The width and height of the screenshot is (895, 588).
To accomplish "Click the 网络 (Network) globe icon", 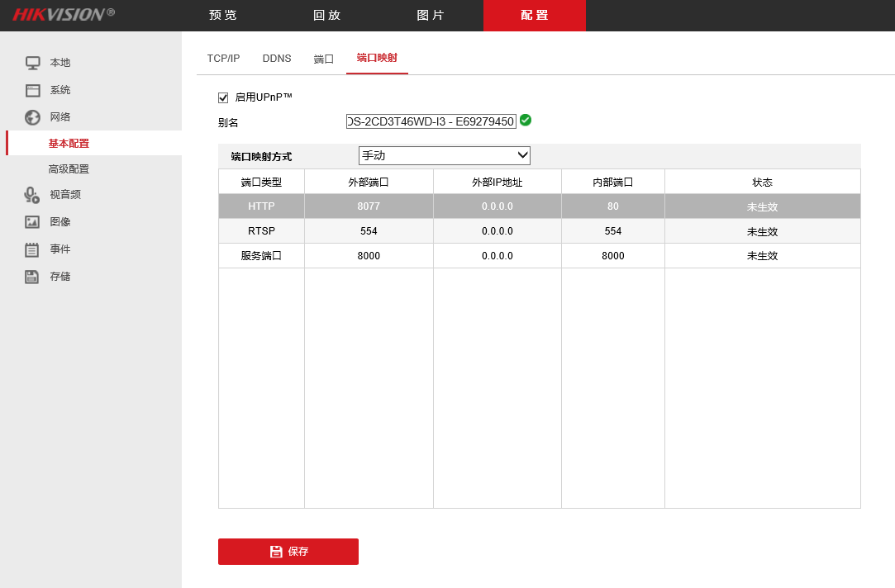I will pos(32,116).
